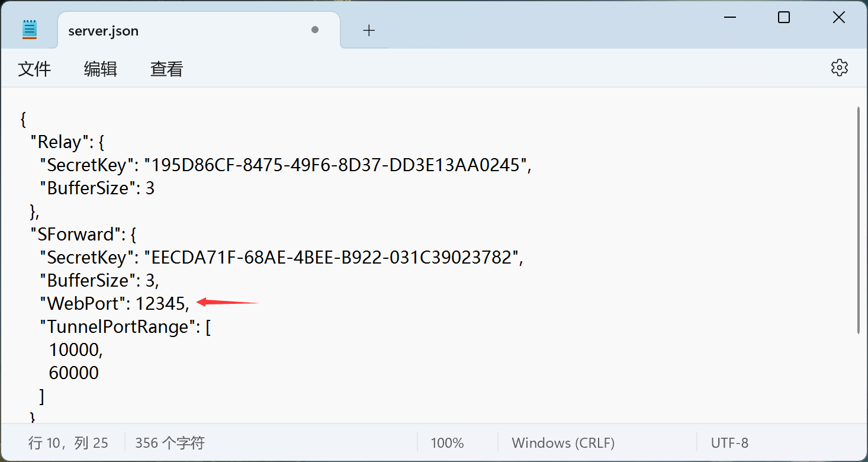Open the 编辑 menu

tap(101, 69)
